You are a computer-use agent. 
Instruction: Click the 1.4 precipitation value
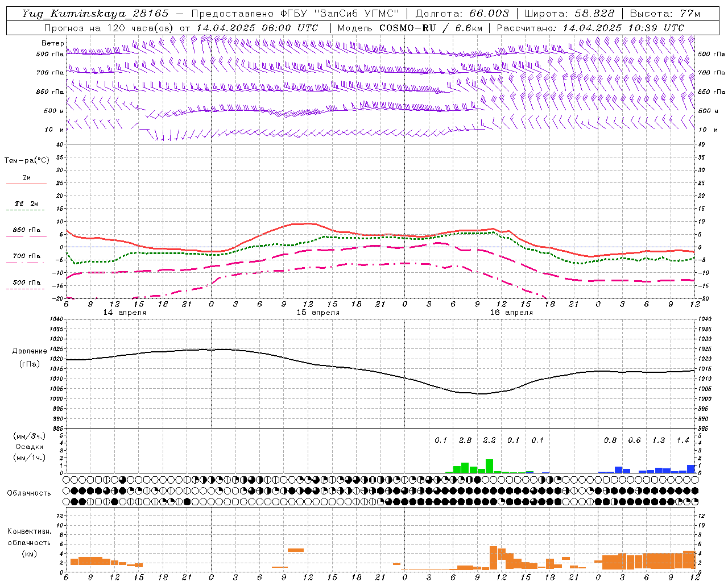[x=682, y=440]
